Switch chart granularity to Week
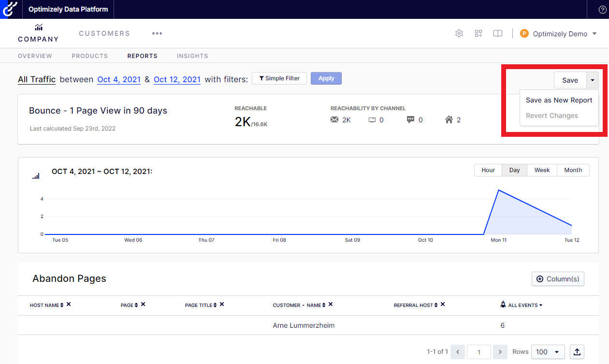The image size is (609, 364). (x=542, y=170)
